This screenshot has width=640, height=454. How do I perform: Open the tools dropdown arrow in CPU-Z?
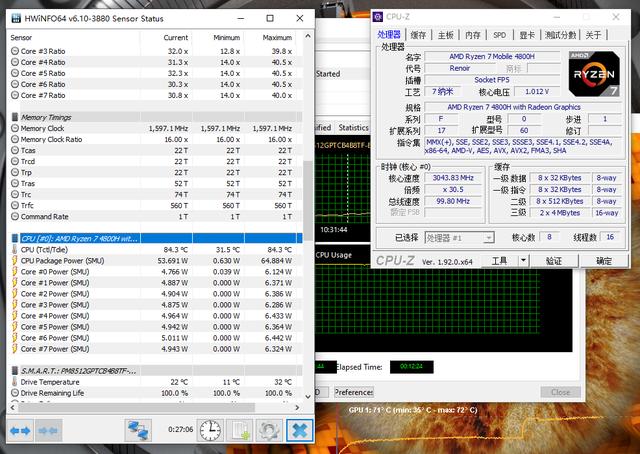tap(521, 260)
